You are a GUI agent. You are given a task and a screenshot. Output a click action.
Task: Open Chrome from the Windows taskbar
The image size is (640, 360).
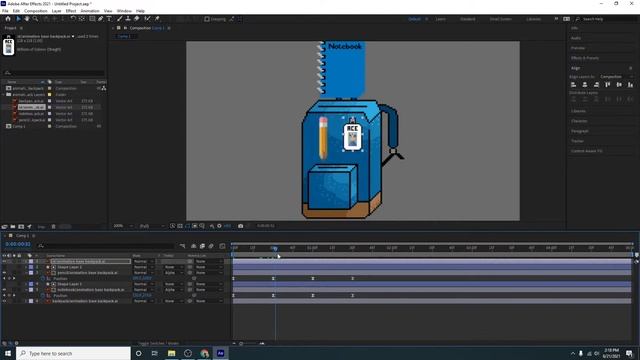click(204, 353)
